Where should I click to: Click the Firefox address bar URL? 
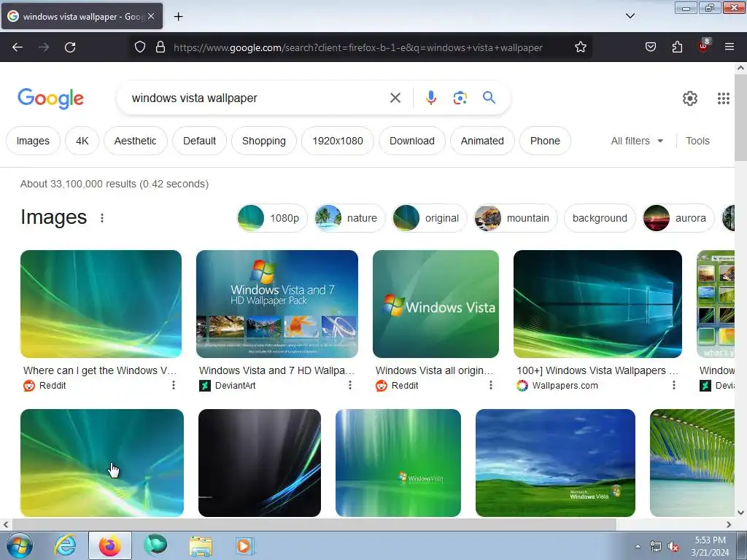click(357, 47)
